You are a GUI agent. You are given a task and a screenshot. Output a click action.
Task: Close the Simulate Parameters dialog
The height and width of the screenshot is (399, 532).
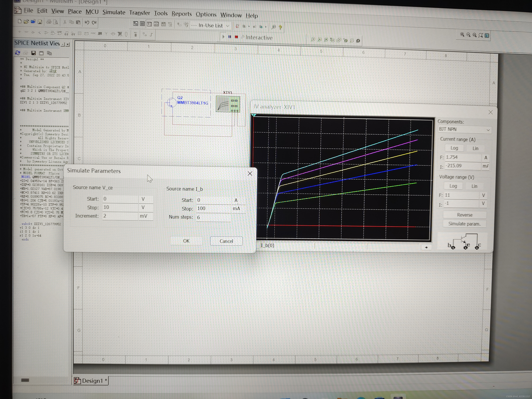(250, 173)
